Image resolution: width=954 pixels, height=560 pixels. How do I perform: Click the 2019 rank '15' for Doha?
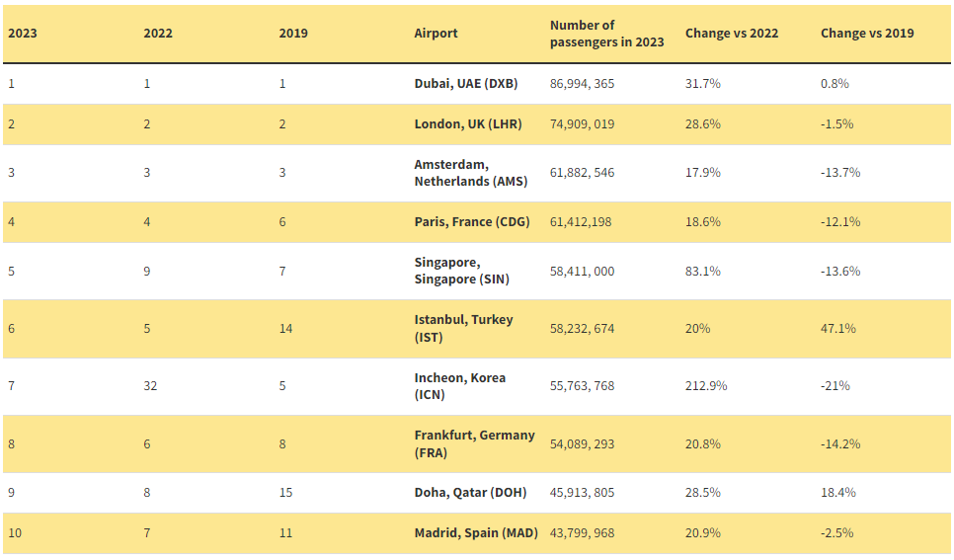click(286, 493)
